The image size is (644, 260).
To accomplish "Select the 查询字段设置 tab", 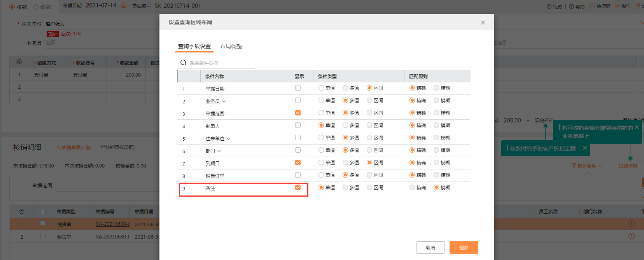I will (x=194, y=46).
